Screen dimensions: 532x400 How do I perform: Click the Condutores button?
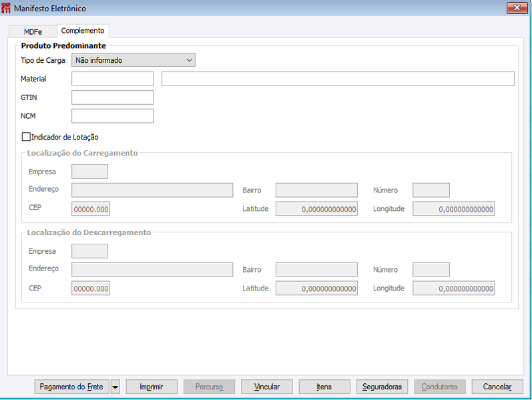tap(440, 387)
